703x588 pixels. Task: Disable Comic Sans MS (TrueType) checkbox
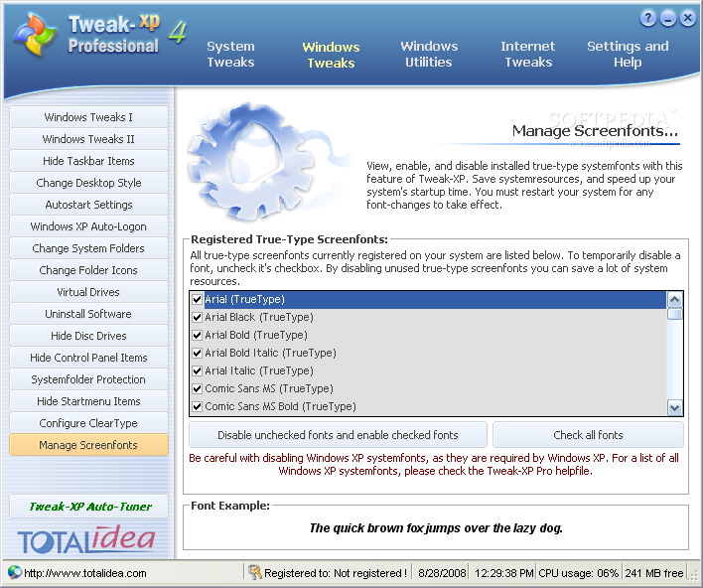[x=197, y=389]
